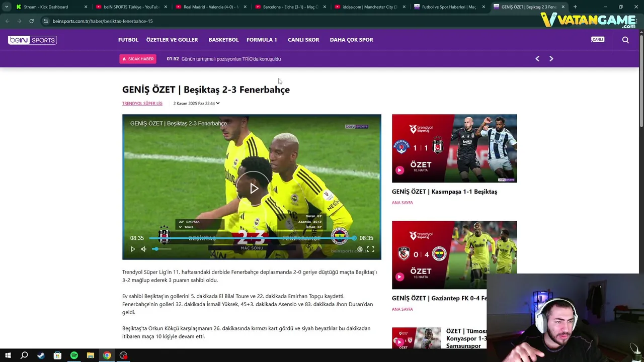644x362 pixels.
Task: Adjust the video volume slider
Action: pos(162,249)
